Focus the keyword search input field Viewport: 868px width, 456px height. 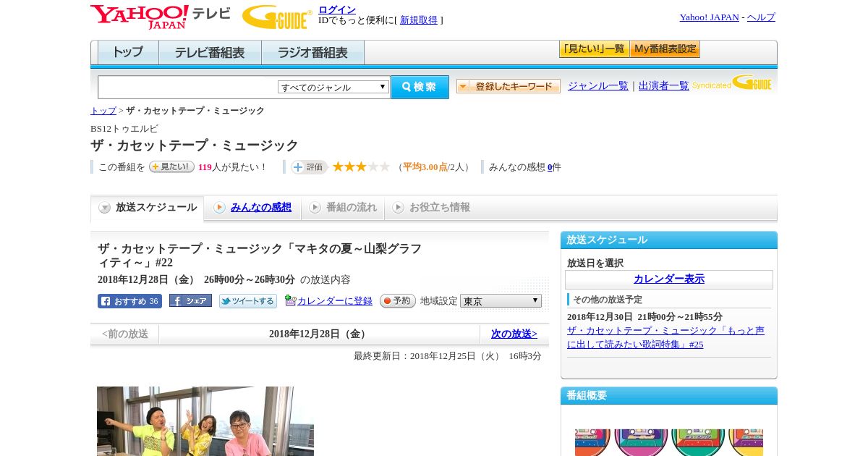tap(188, 87)
